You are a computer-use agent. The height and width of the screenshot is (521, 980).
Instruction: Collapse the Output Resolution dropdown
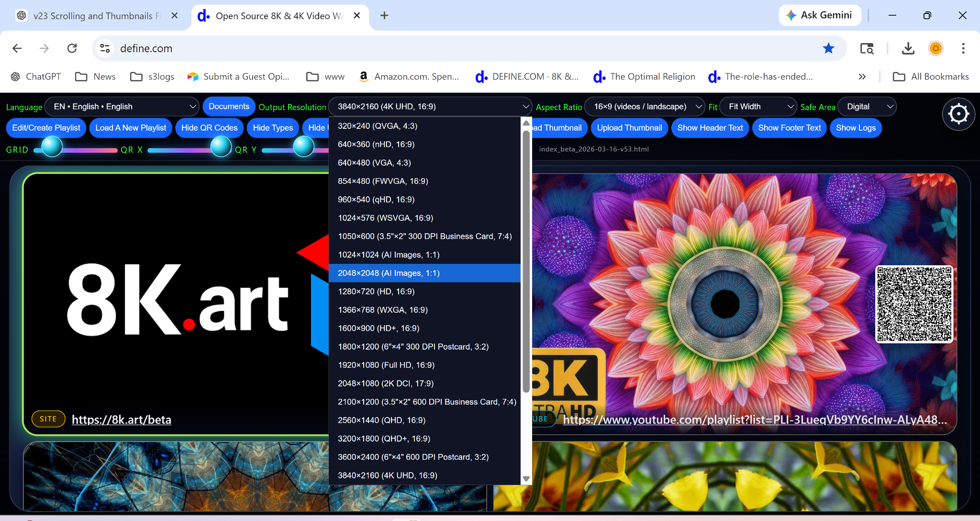(x=430, y=107)
